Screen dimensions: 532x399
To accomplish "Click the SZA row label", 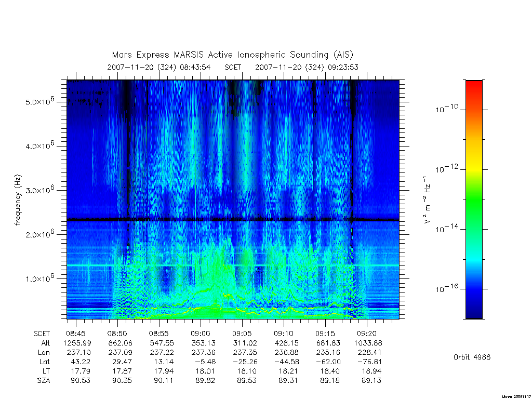I will [44, 381].
